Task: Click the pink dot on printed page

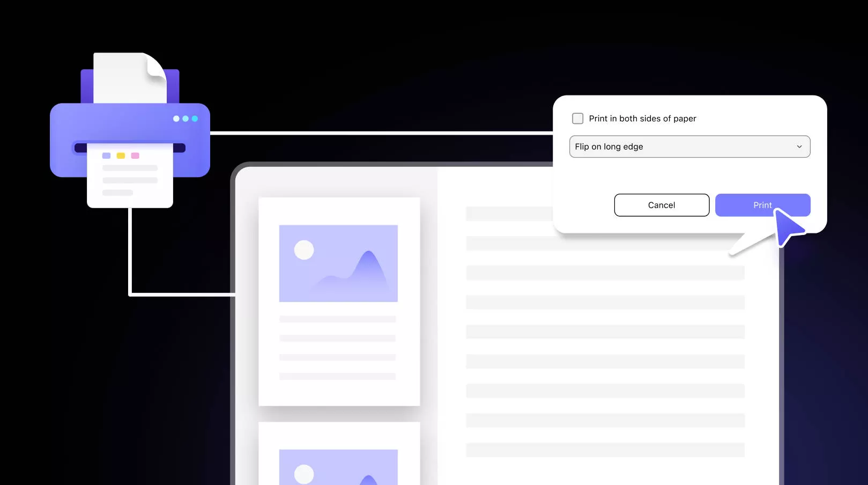Action: coord(135,156)
